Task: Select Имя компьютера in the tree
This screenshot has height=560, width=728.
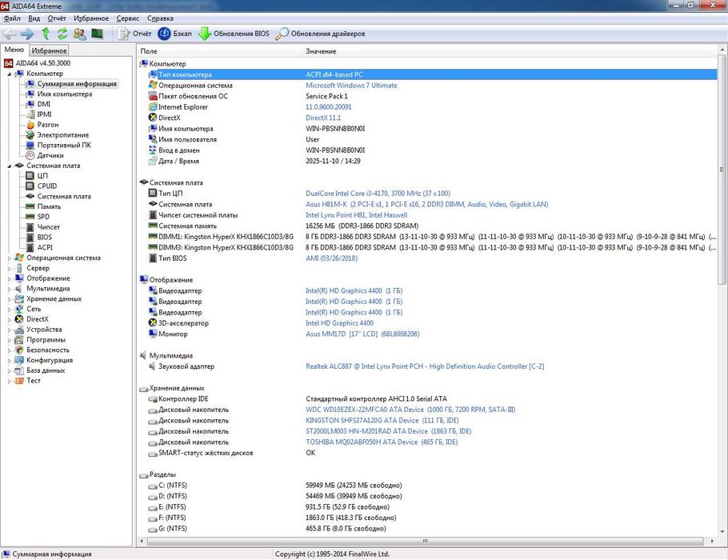Action: 65,94
